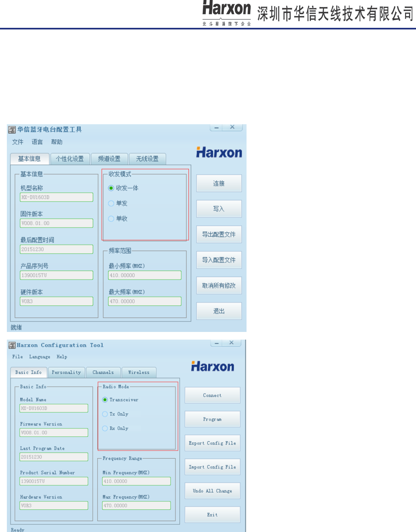Screen dimensions: 416x532
Task: Switch to Personality tab
Action: (66, 372)
